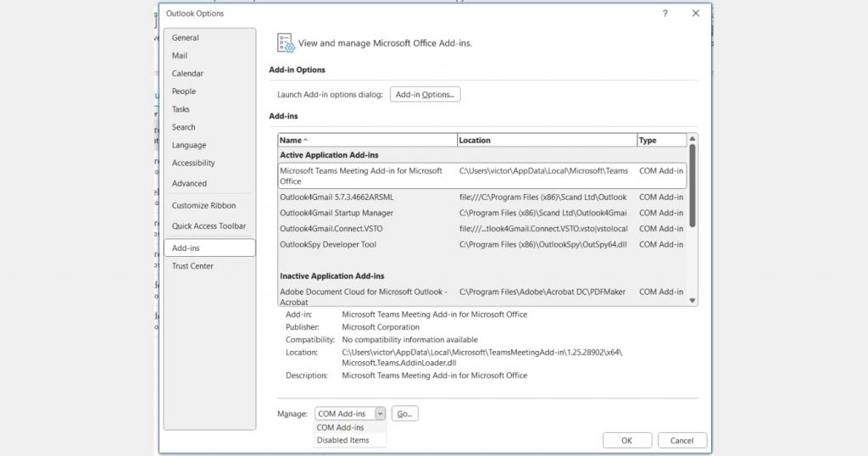Sort add-ins by Name column
This screenshot has width=868, height=456.
[x=368, y=140]
